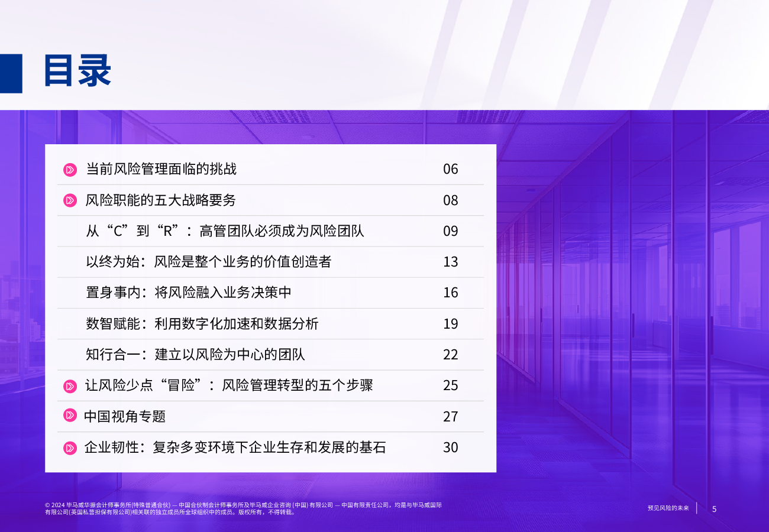The height and width of the screenshot is (532, 769).
Task: Click page number 06
Action: point(451,169)
